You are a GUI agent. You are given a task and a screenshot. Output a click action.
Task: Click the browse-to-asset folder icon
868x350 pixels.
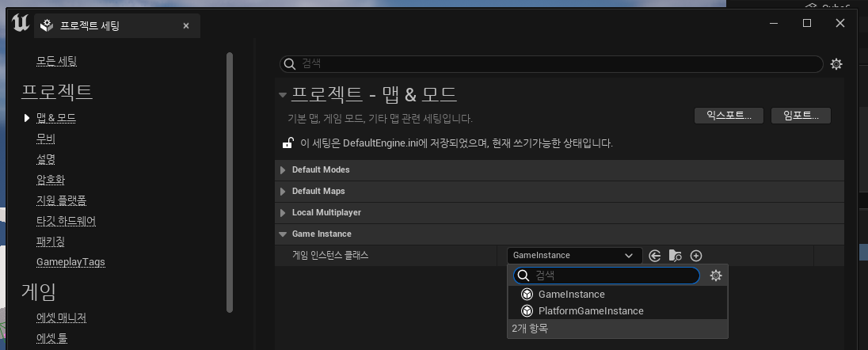(x=676, y=255)
